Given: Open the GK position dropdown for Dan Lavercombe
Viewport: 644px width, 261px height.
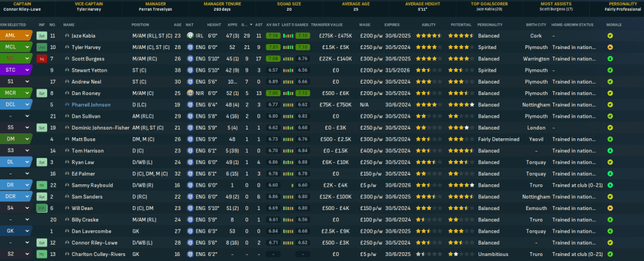Looking at the screenshot, I should 26,231.
